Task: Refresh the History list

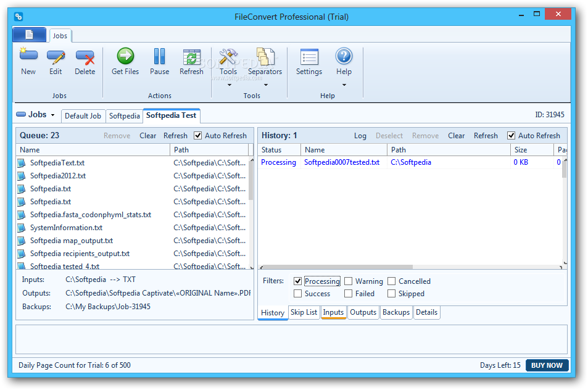Action: pyautogui.click(x=486, y=136)
